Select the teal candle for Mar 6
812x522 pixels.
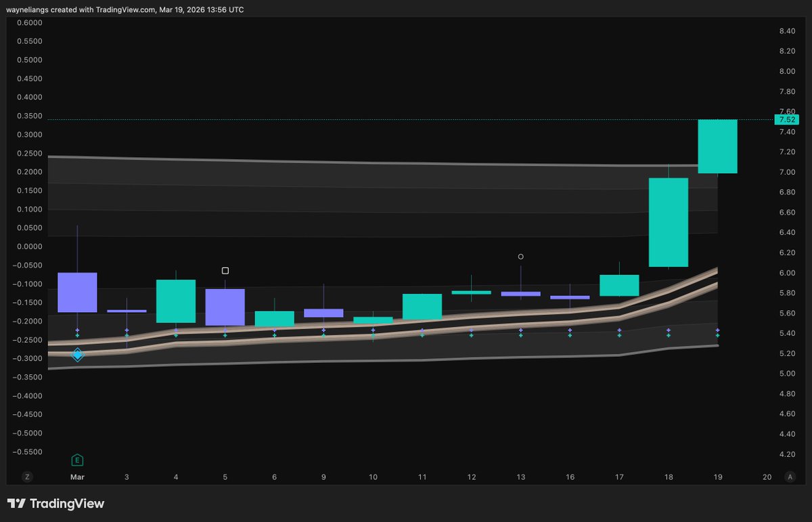coord(274,319)
